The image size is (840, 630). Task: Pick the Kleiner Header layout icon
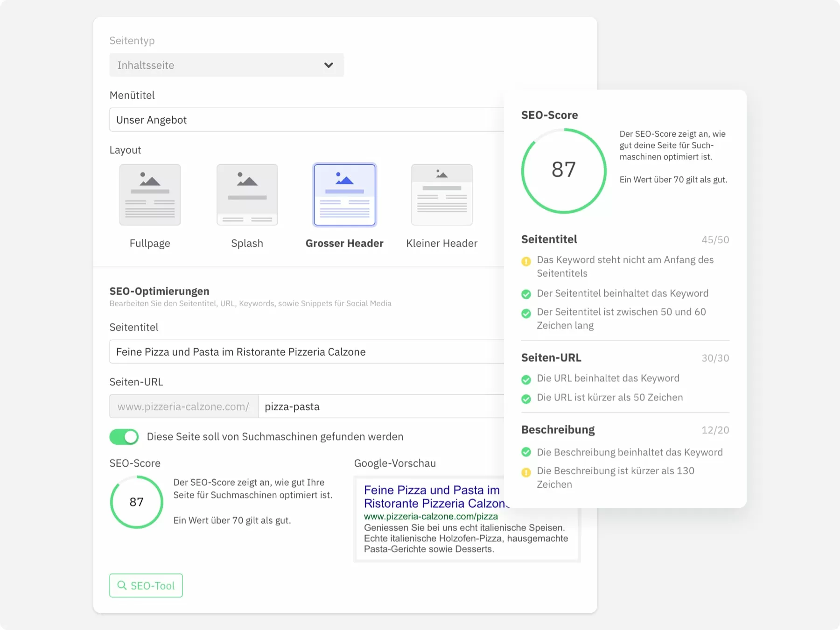441,195
